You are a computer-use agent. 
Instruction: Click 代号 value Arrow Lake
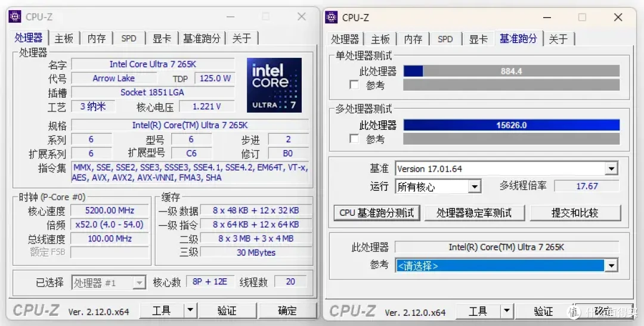[x=114, y=78]
